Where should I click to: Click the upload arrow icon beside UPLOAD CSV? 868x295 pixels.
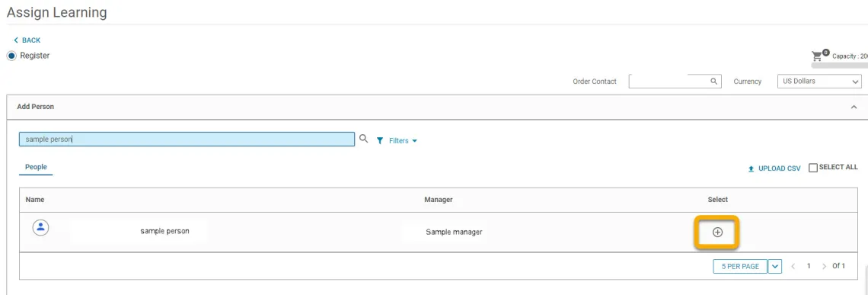point(752,168)
